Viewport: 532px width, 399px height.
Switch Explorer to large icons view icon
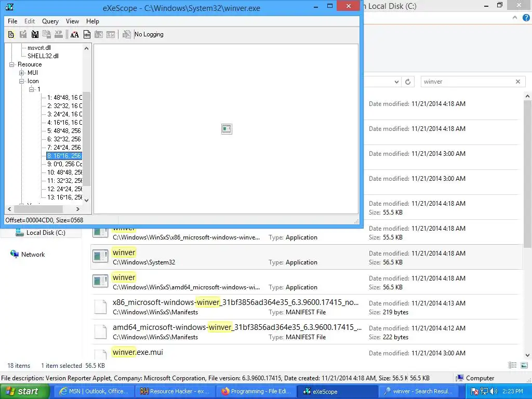pyautogui.click(x=524, y=365)
